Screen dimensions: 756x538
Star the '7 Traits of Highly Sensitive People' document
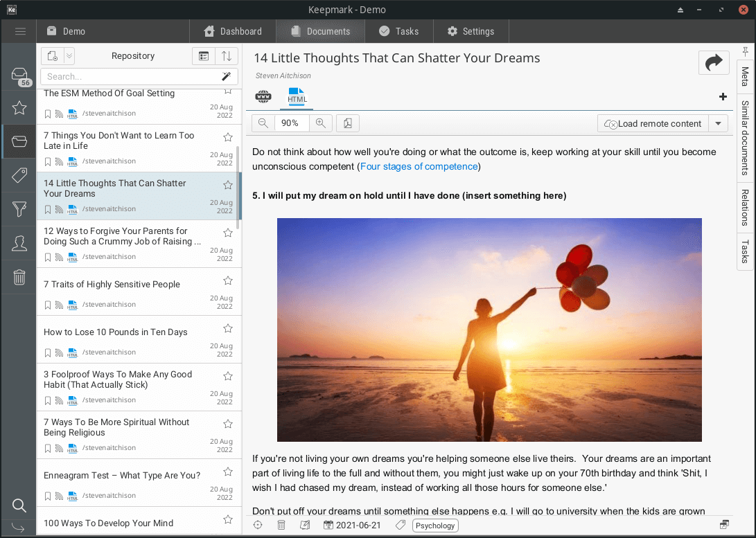(x=227, y=280)
